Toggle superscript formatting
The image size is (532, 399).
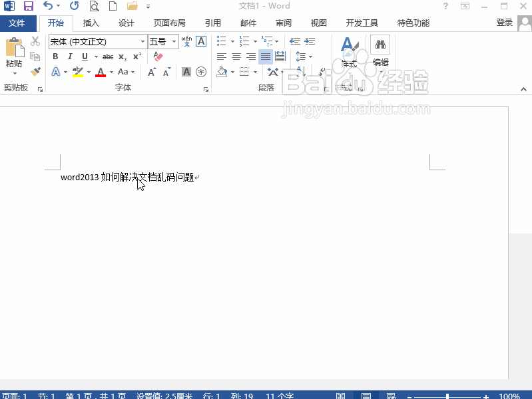(x=137, y=57)
